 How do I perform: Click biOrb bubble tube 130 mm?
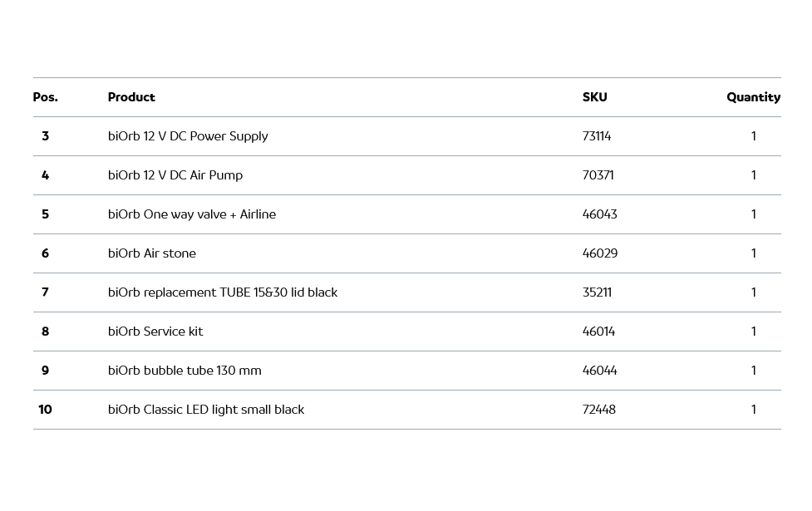185,371
